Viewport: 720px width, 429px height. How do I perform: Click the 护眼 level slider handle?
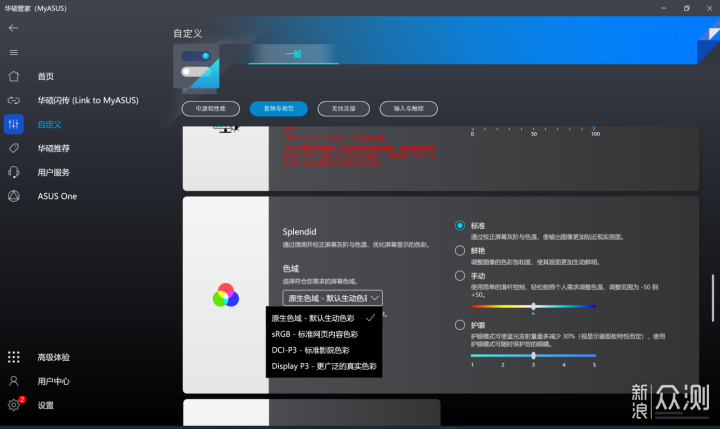coord(533,356)
